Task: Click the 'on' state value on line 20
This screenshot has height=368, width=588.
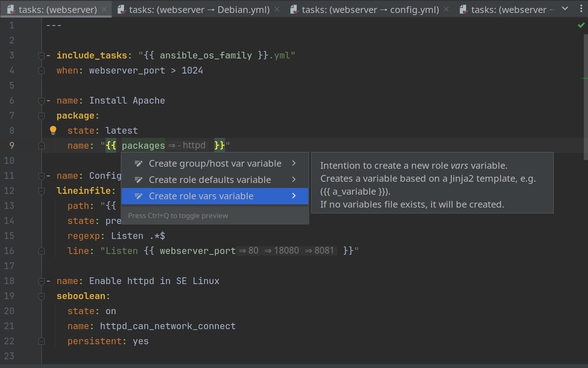Action: [111, 311]
